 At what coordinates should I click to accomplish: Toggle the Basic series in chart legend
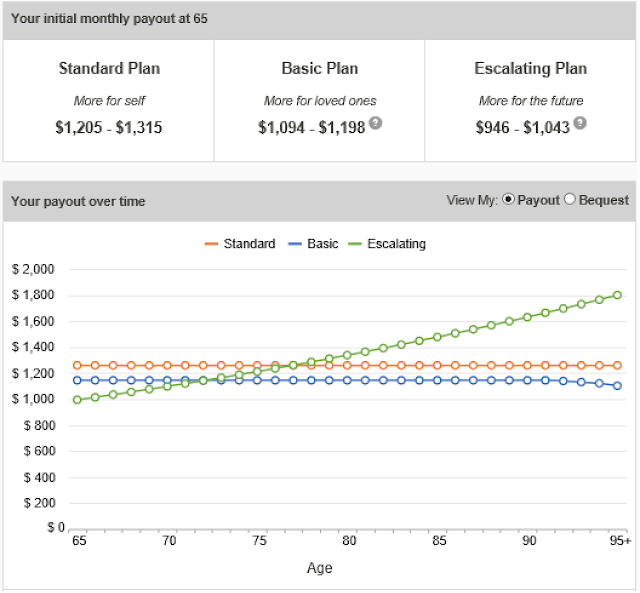[313, 244]
